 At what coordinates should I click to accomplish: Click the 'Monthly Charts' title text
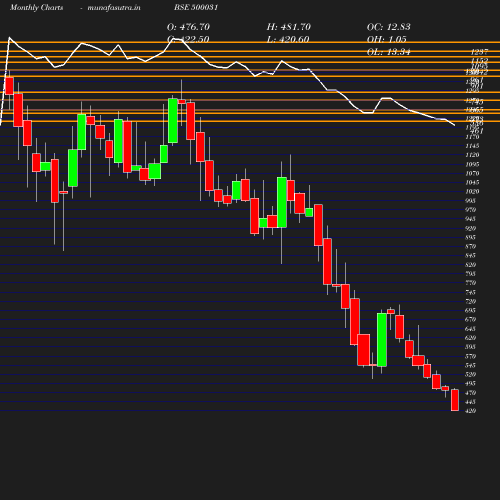click(x=37, y=7)
